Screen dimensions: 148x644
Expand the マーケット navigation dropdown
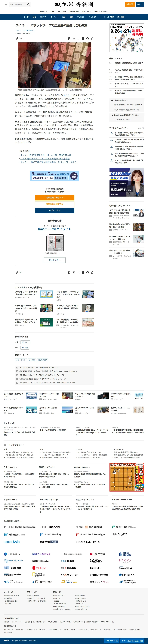55,17
